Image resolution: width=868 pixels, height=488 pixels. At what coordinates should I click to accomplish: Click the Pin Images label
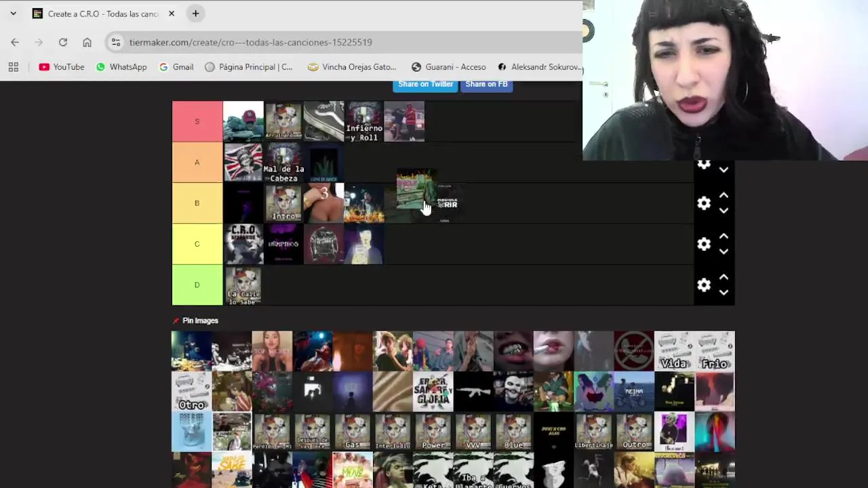[x=200, y=321]
